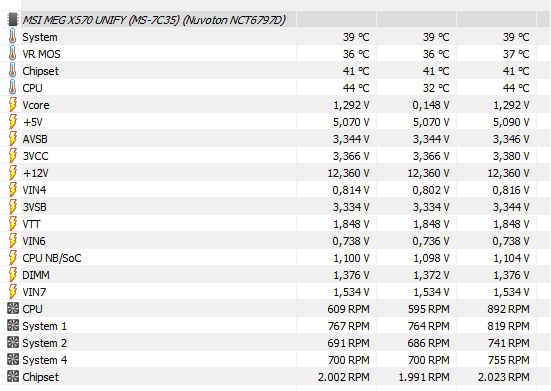Viewport: 551px width, 391px height.
Task: Select the CPU temperature sensor row label
Action: pos(32,88)
